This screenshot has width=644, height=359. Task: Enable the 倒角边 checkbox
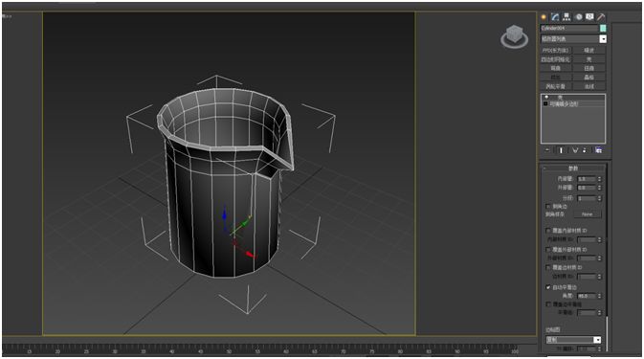548,206
